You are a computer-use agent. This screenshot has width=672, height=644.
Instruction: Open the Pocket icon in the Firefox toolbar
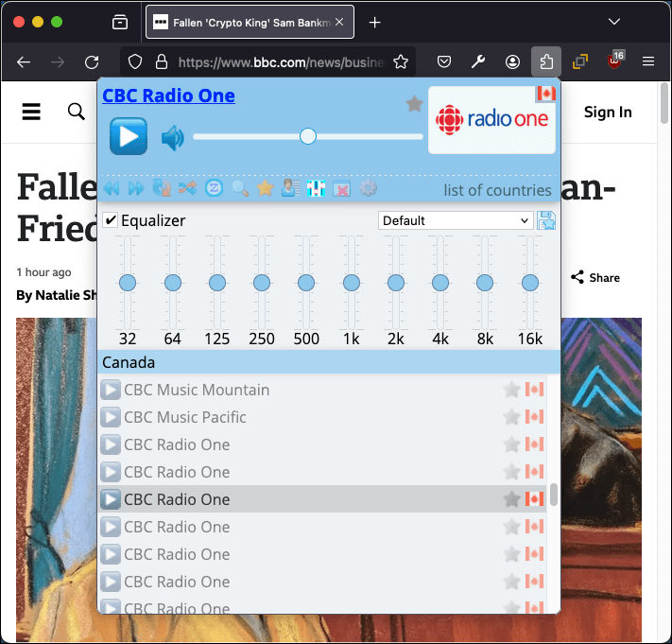[x=443, y=61]
